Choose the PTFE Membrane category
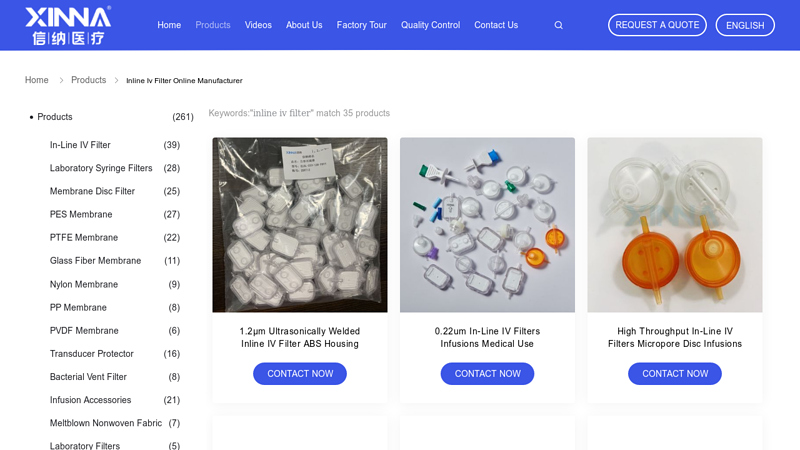The height and width of the screenshot is (450, 800). 84,238
